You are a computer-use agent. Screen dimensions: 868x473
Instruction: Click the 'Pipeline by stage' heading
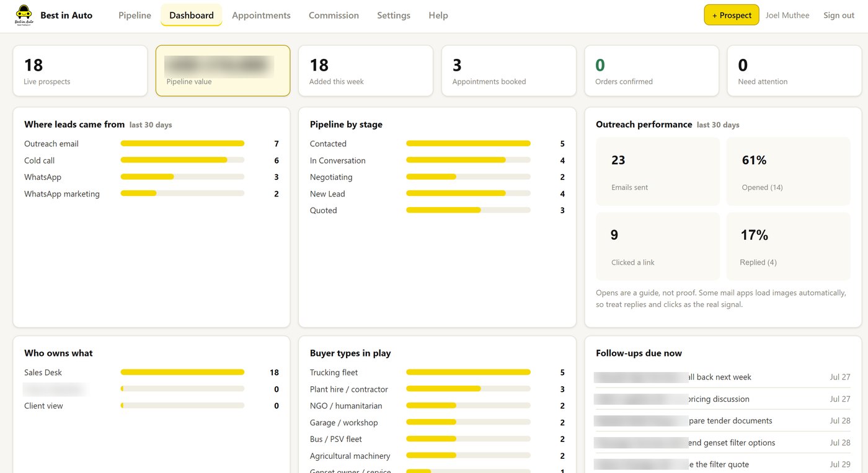(x=346, y=125)
